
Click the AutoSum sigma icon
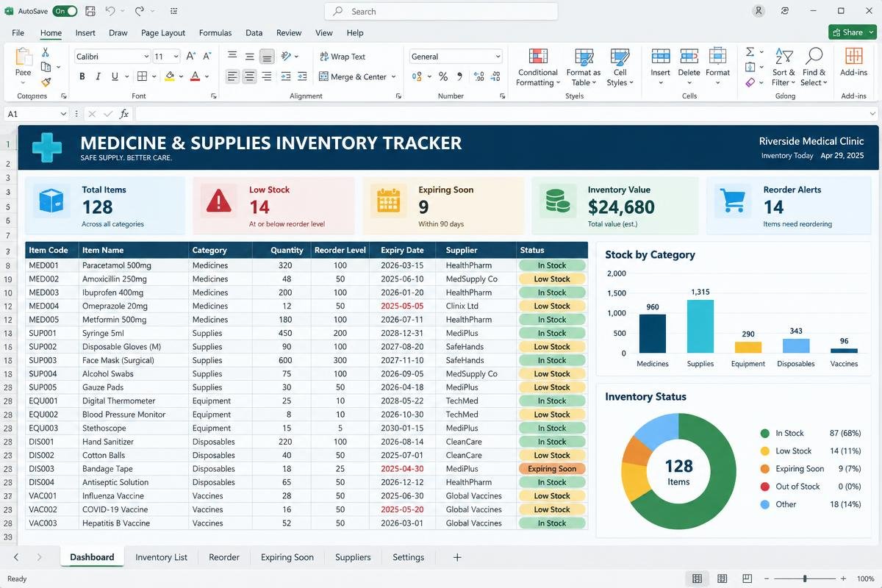click(x=750, y=52)
